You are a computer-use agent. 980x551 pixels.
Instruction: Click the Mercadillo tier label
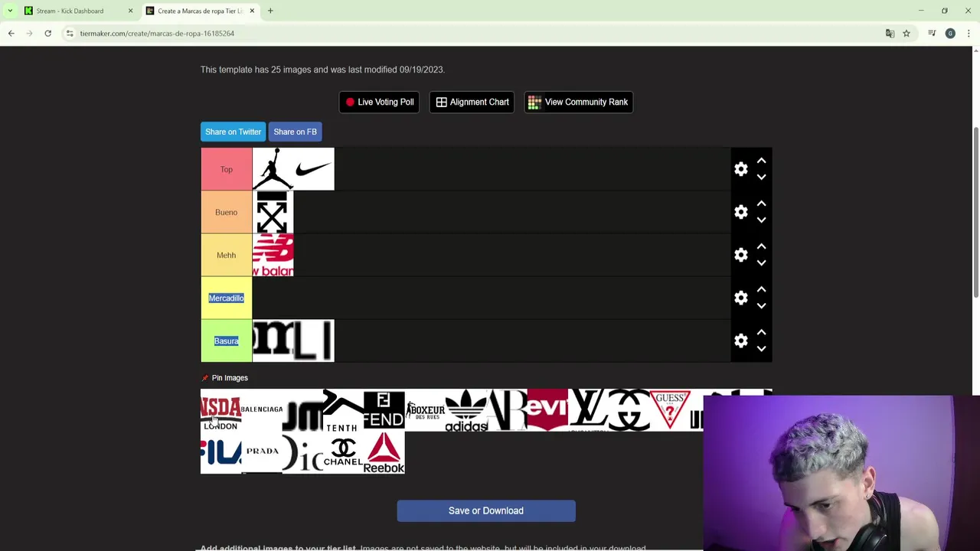226,298
